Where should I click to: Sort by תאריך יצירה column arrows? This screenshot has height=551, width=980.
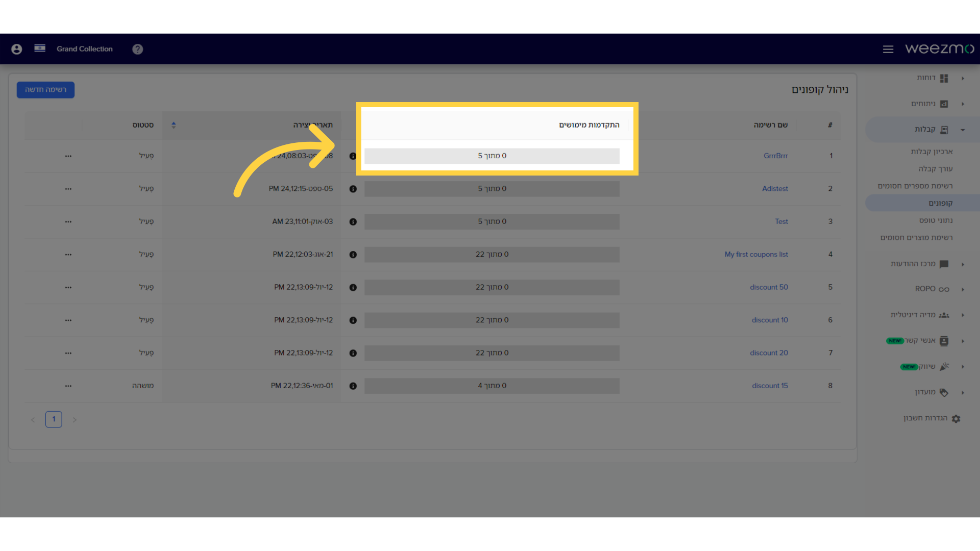pos(174,125)
